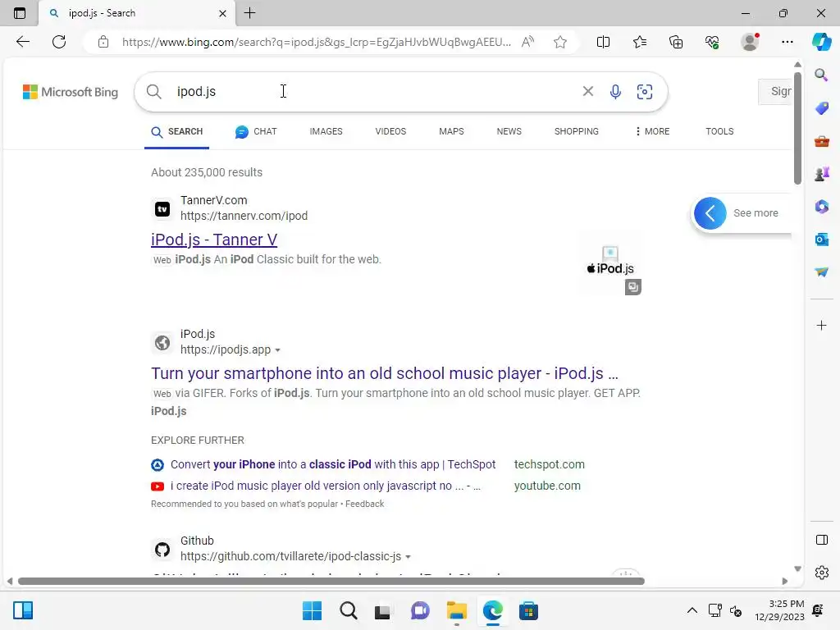The image size is (840, 630).
Task: Open Outlook in the sidebar
Action: tap(821, 240)
